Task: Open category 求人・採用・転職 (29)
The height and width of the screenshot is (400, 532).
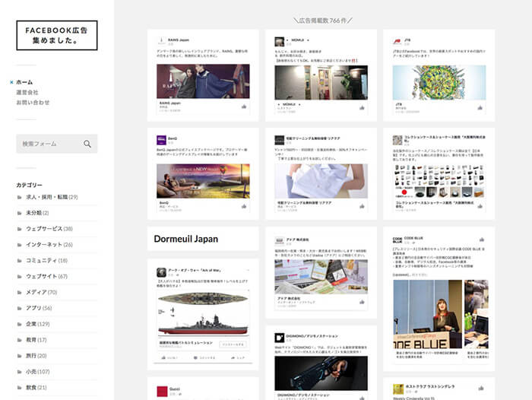Action: click(52, 197)
